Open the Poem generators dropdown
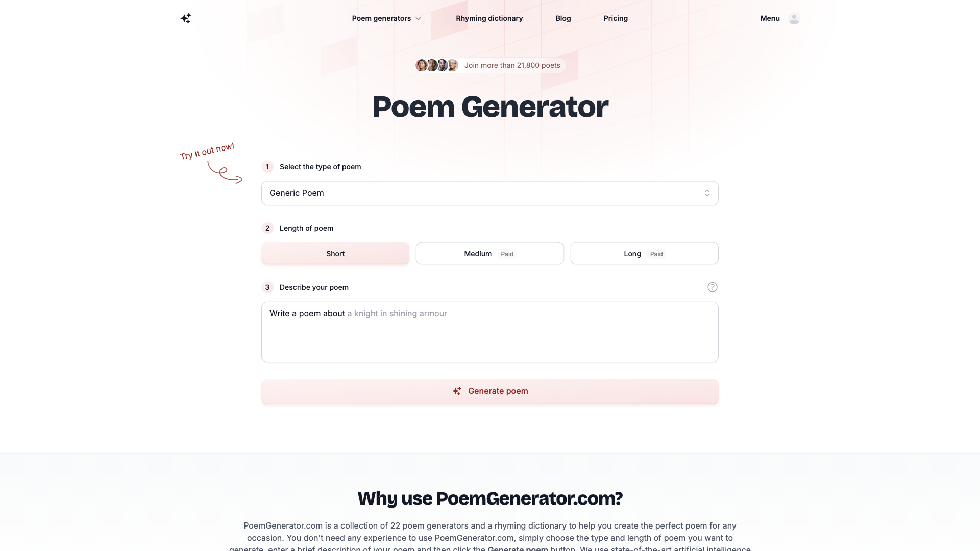The height and width of the screenshot is (551, 980). [x=386, y=18]
